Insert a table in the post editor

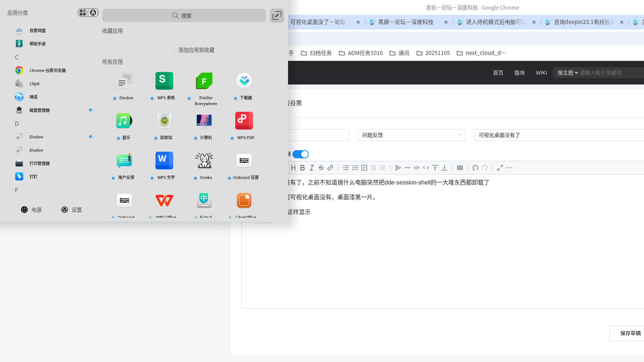pyautogui.click(x=460, y=168)
